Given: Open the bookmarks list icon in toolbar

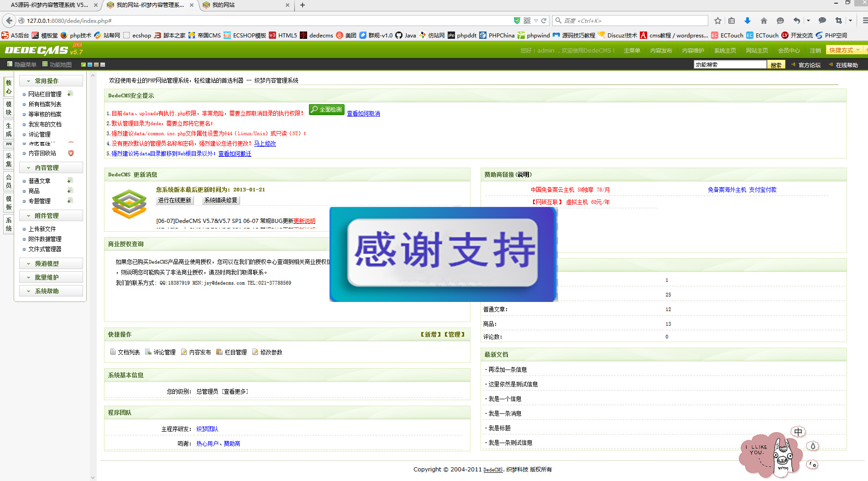Looking at the screenshot, I should pos(732,21).
